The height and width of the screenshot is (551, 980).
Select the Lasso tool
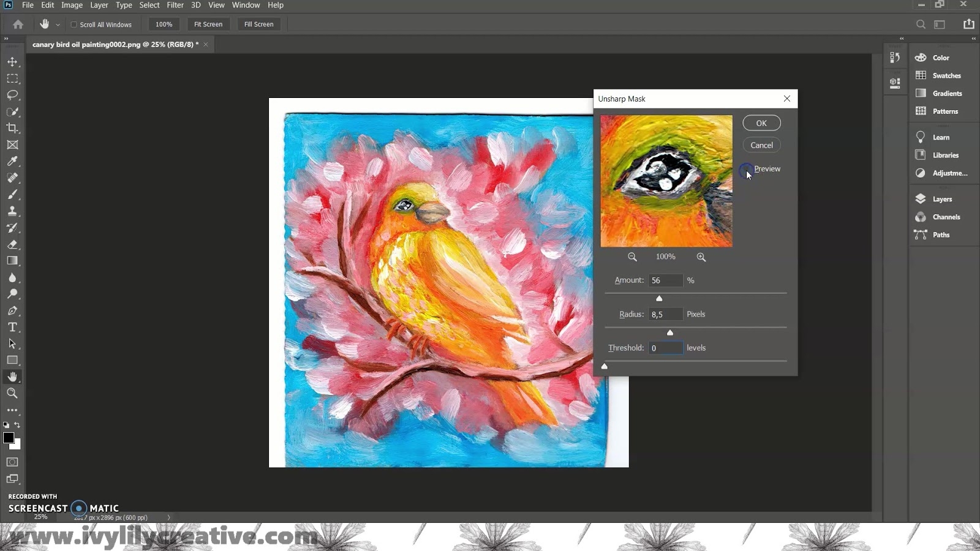click(x=12, y=95)
